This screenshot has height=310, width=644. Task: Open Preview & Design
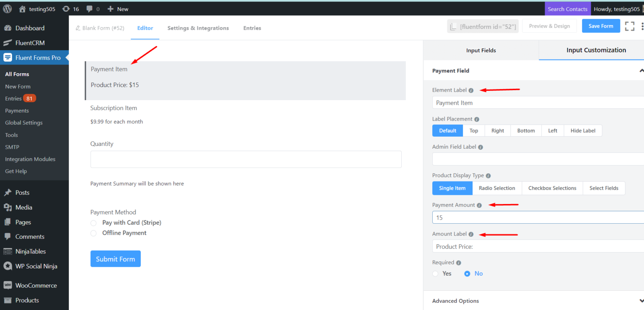point(549,26)
